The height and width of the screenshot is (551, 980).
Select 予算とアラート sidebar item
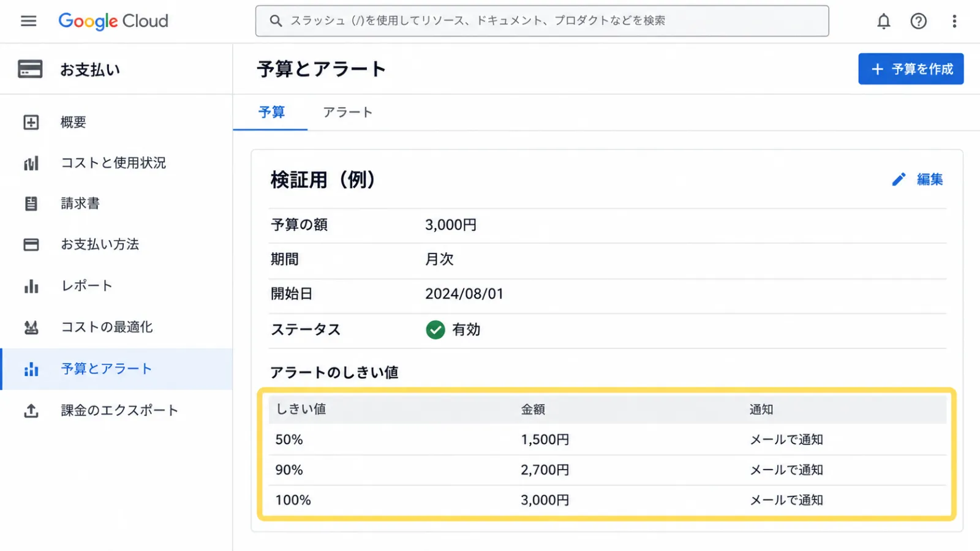(x=116, y=369)
